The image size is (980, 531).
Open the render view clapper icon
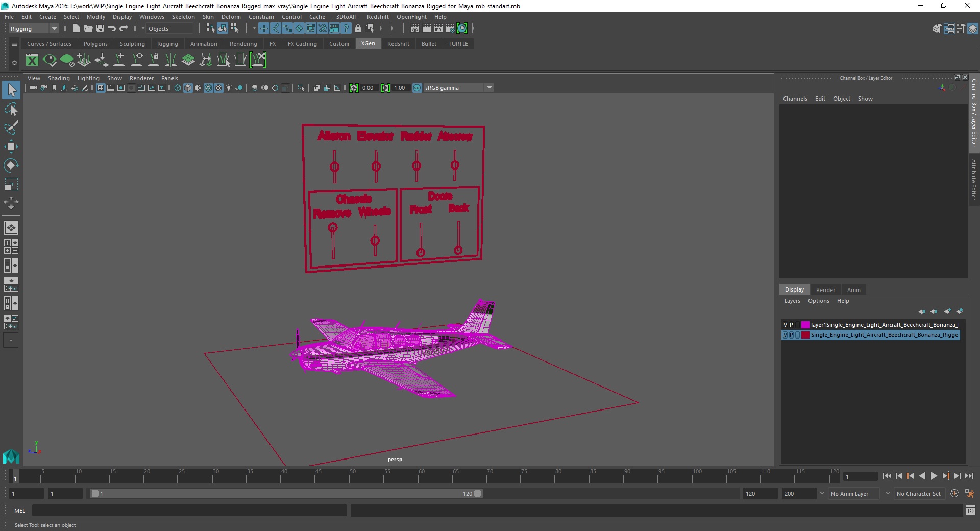[415, 29]
